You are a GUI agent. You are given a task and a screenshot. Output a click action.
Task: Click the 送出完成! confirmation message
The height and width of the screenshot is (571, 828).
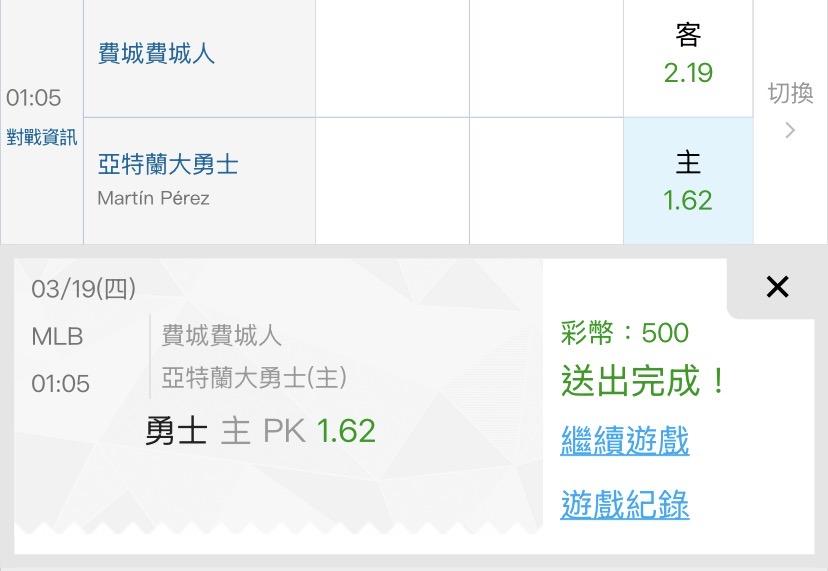pos(643,382)
